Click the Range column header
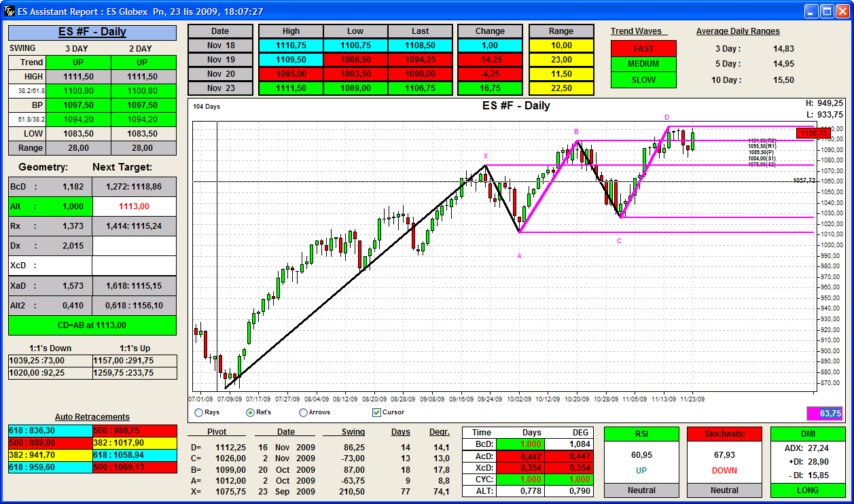 click(561, 31)
